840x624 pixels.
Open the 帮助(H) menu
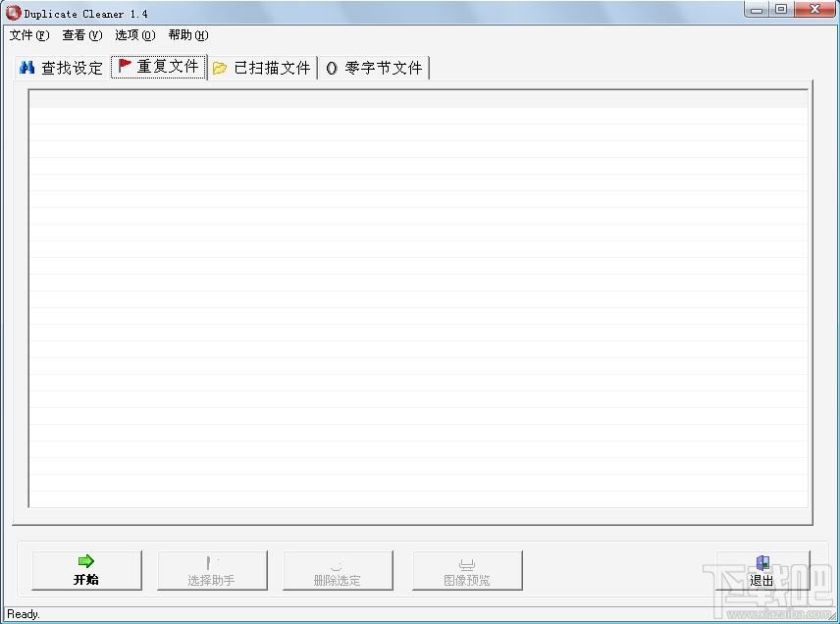188,35
